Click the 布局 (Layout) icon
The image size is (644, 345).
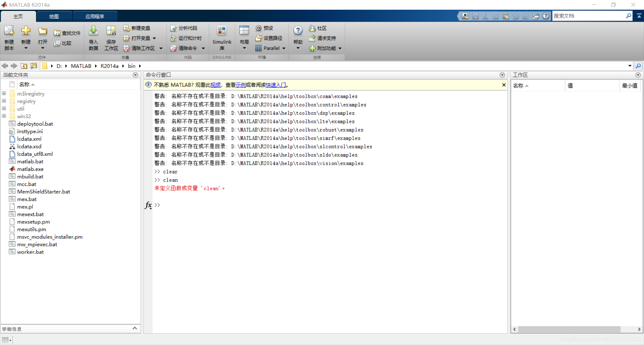point(244,30)
